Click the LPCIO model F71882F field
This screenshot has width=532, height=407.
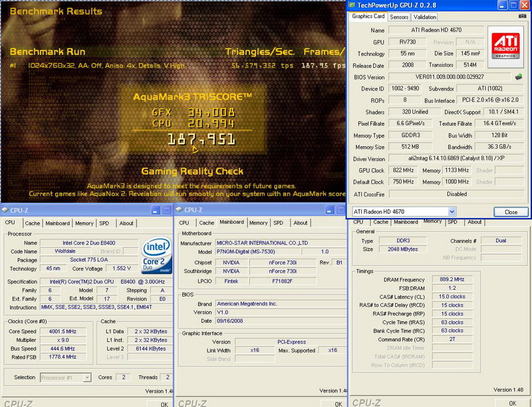click(x=283, y=281)
